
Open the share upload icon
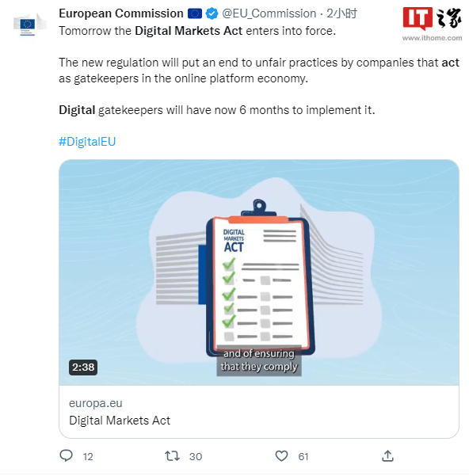coord(387,456)
